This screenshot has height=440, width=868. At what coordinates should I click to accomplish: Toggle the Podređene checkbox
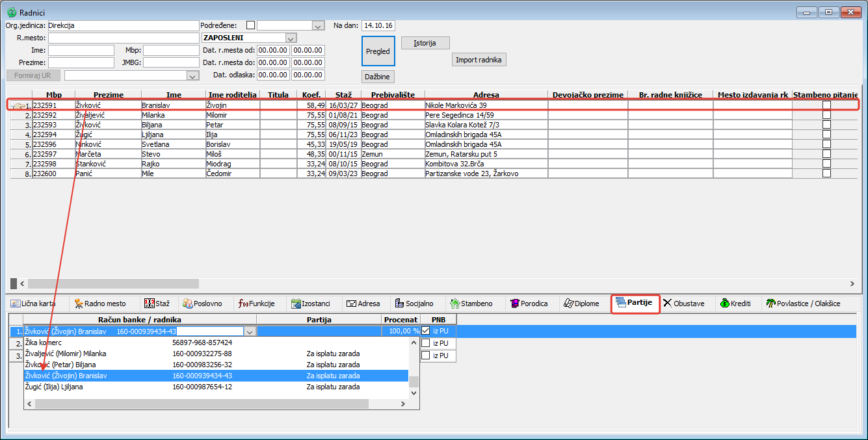click(x=250, y=25)
